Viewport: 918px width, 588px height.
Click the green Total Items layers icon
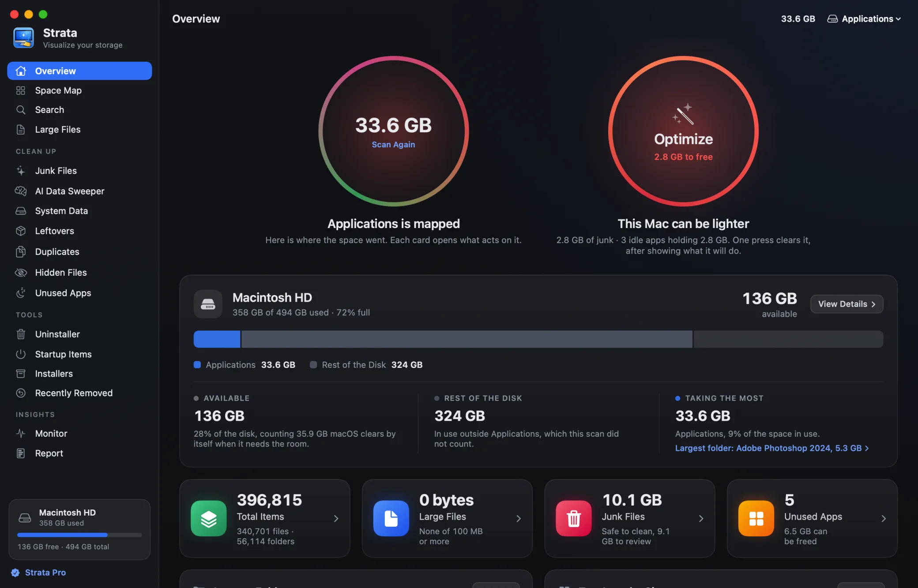(x=209, y=518)
